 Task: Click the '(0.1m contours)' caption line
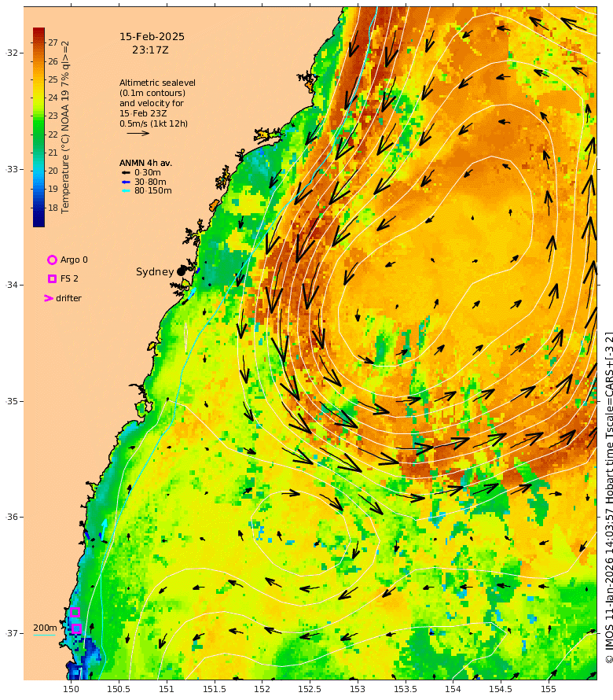[x=152, y=93]
